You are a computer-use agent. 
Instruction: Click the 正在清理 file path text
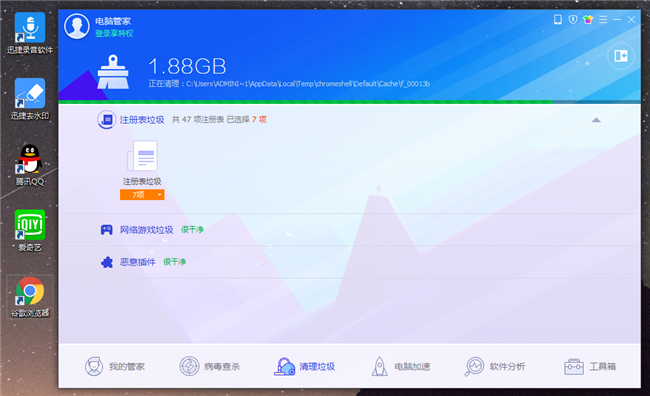click(x=289, y=84)
